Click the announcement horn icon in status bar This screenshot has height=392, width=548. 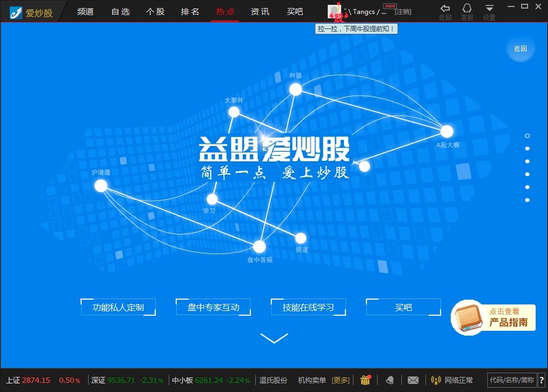point(390,380)
